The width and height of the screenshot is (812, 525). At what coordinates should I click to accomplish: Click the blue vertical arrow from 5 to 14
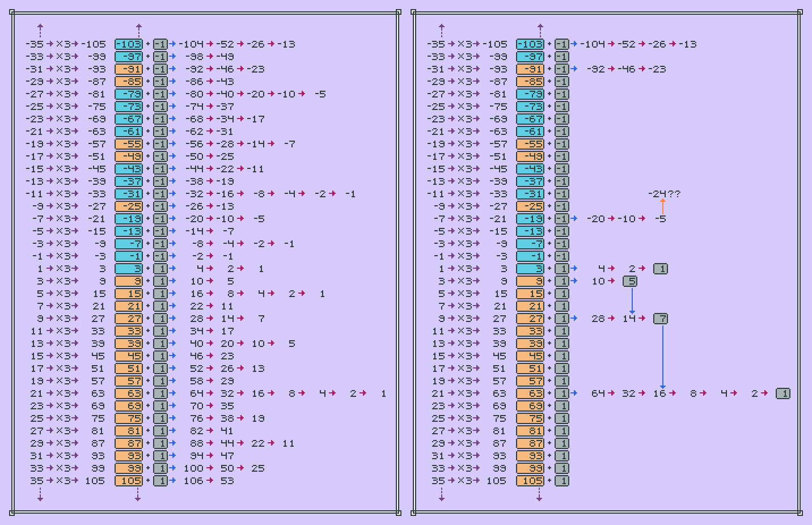632,300
